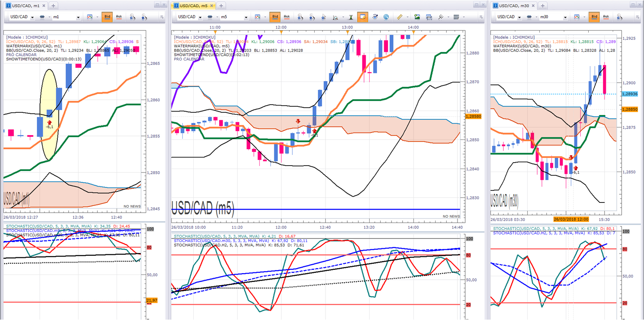This screenshot has height=320, width=644.
Task: Click the drawing lines tool in the m5 toolbar
Action: [x=441, y=17]
